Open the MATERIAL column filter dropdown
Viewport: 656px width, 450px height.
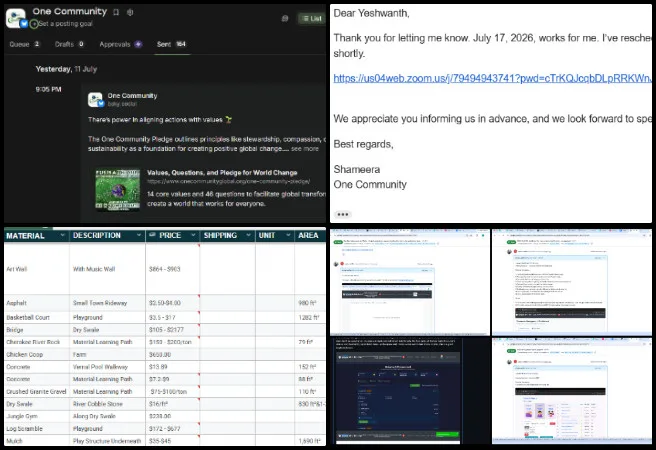pos(62,235)
